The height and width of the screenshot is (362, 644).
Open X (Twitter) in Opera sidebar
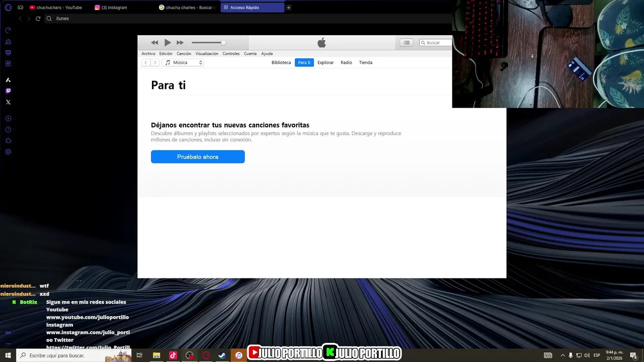[8, 102]
